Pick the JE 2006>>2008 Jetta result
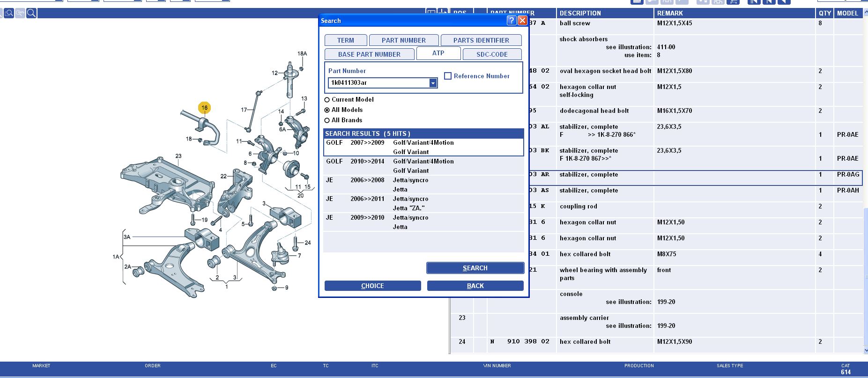The width and height of the screenshot is (868, 378). 423,185
